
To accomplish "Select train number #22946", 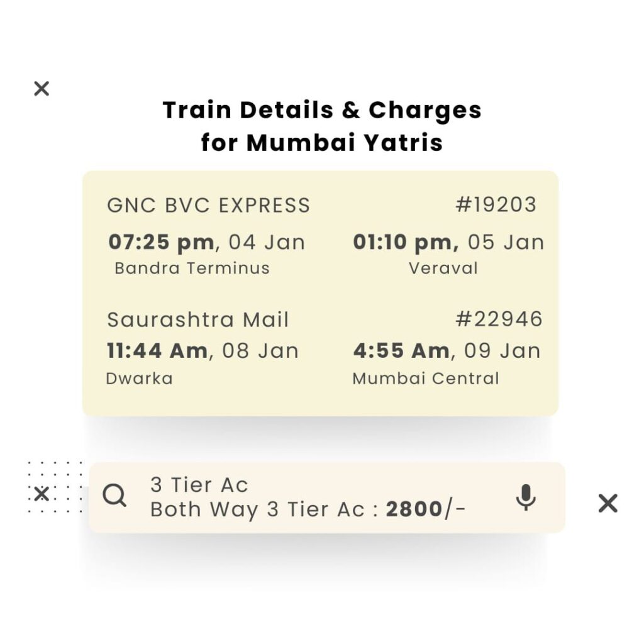I will [499, 319].
